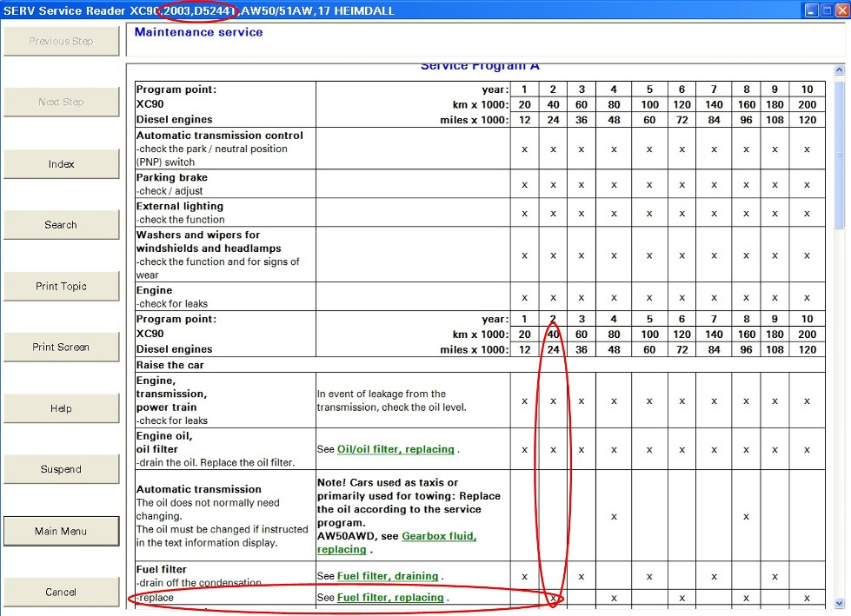This screenshot has height=616, width=851.
Task: Click the Cancel button
Action: point(61,593)
